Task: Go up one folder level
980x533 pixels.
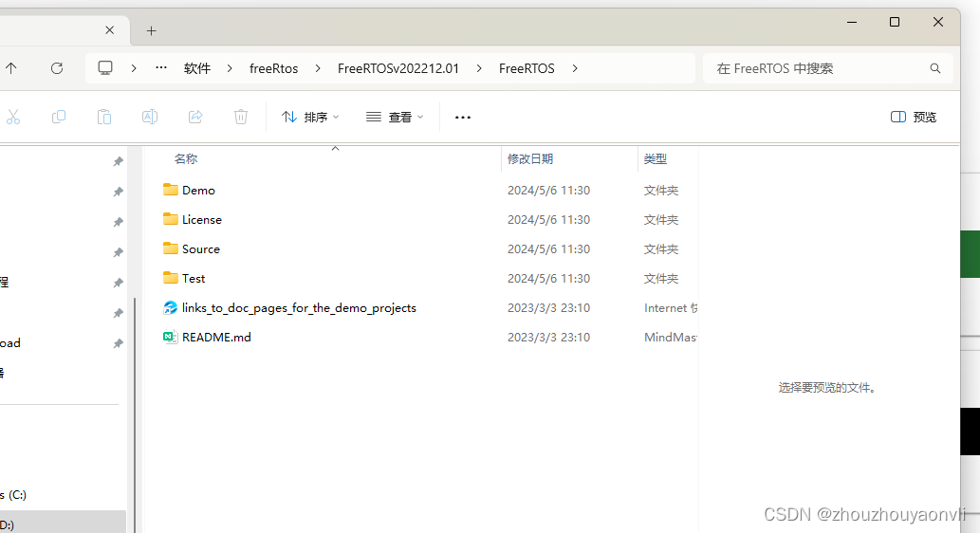Action: [x=11, y=68]
